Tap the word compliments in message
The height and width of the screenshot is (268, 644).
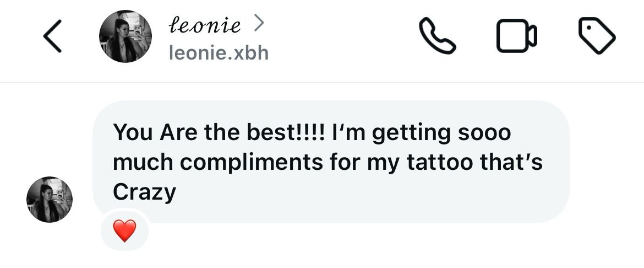[252, 163]
